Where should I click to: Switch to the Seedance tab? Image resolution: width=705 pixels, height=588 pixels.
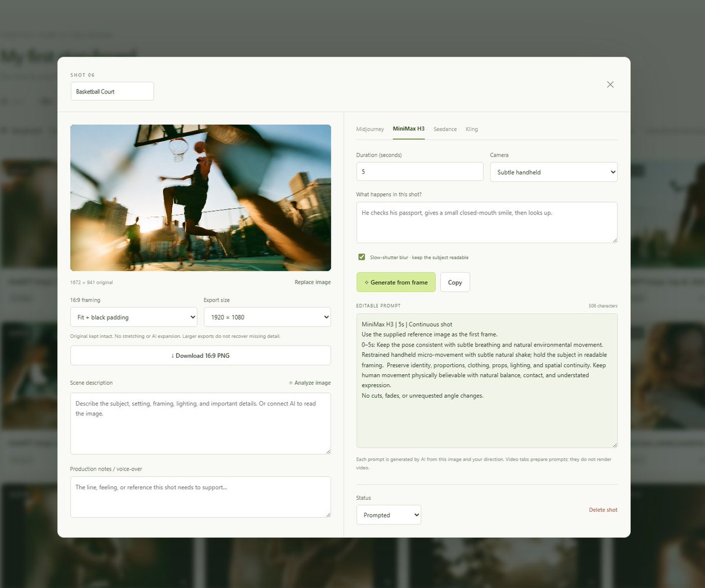(445, 129)
